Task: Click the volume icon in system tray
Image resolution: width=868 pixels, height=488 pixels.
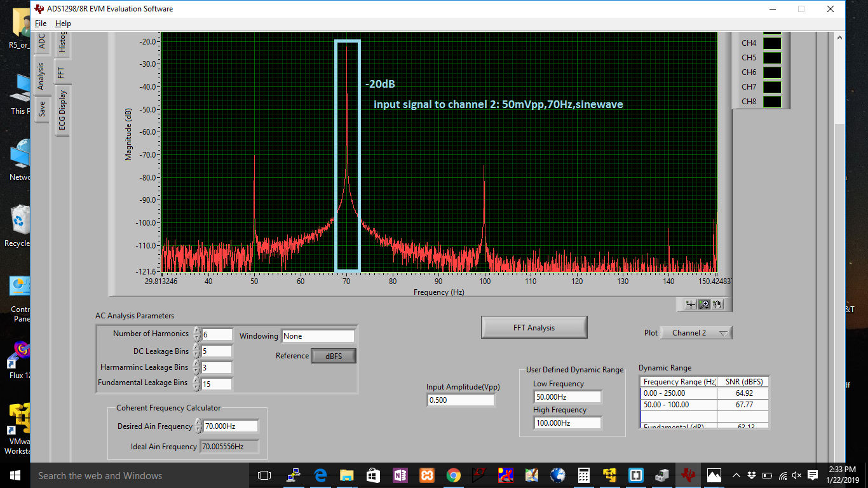Action: point(797,475)
